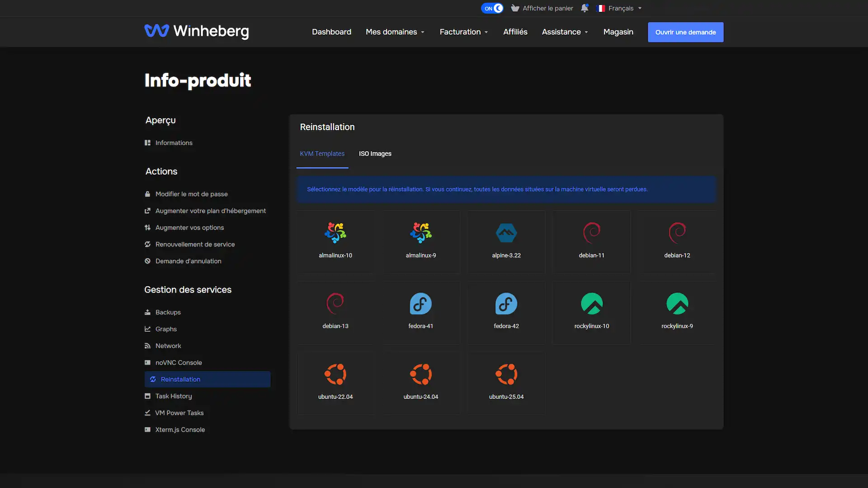
Task: Click the fedora-42 label text
Action: 506,326
